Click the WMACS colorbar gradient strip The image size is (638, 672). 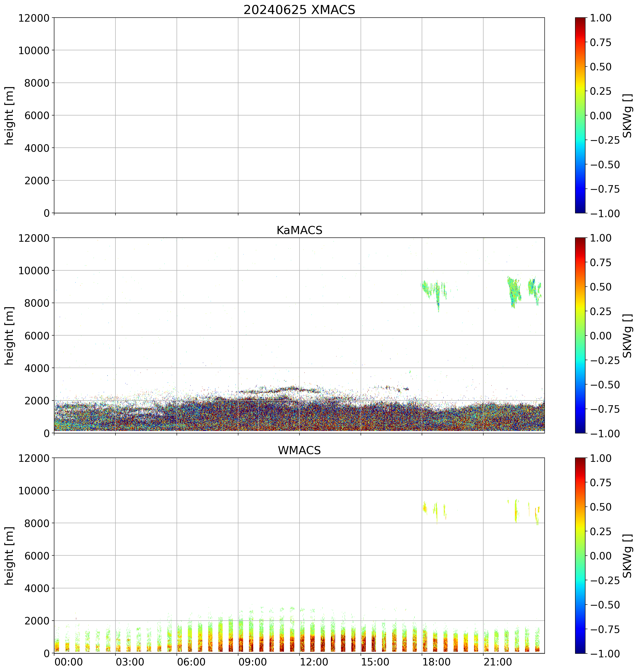[x=580, y=555]
